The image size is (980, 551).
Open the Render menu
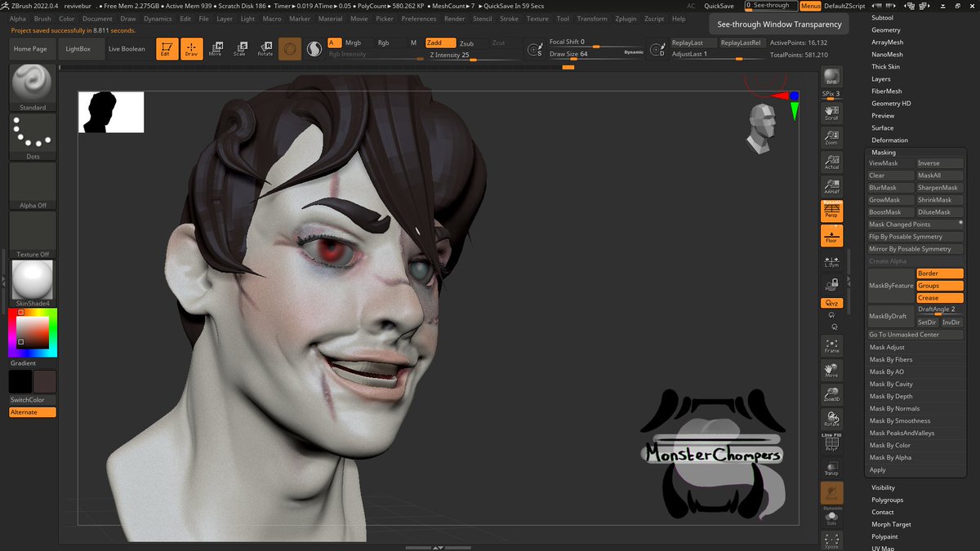click(455, 19)
